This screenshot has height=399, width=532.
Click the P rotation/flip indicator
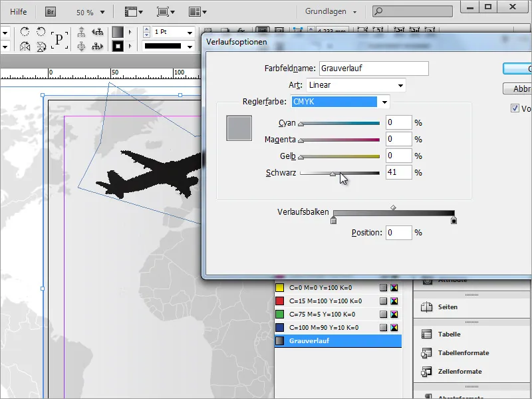59,39
